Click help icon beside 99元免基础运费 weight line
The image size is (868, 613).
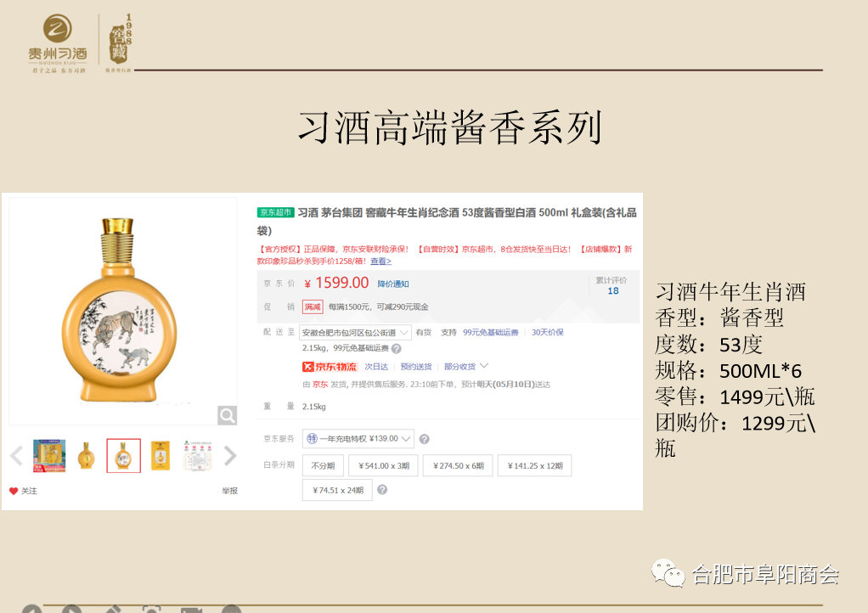(x=397, y=349)
